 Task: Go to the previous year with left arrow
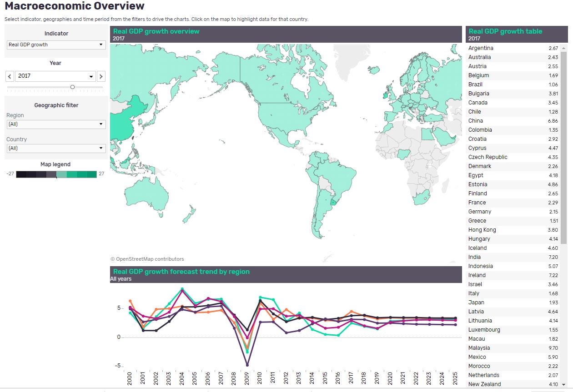[10, 76]
